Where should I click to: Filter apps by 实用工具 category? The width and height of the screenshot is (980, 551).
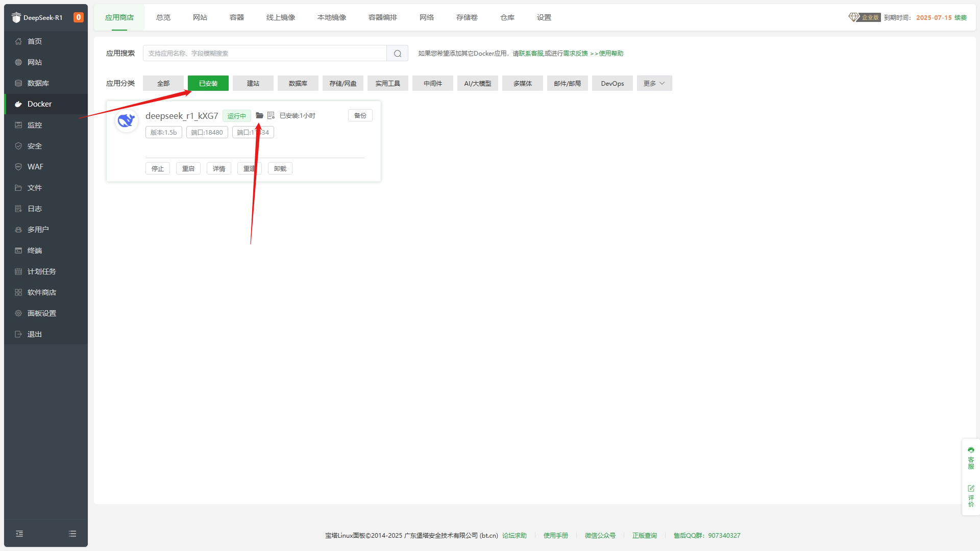388,84
